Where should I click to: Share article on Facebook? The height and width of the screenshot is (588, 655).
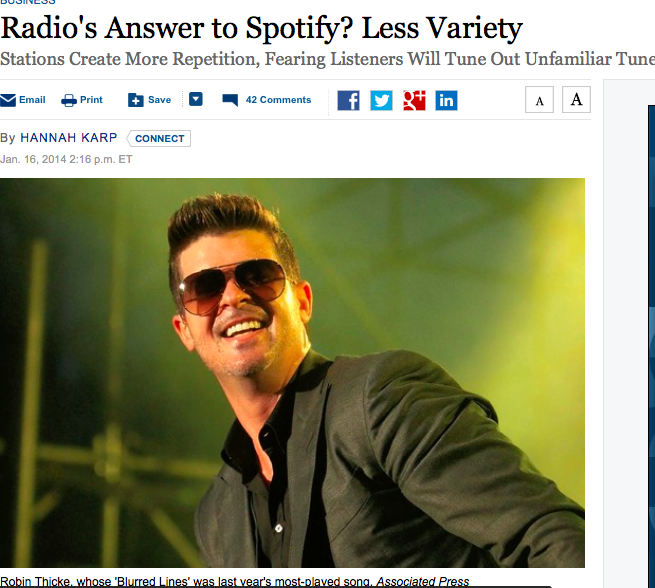click(x=348, y=100)
